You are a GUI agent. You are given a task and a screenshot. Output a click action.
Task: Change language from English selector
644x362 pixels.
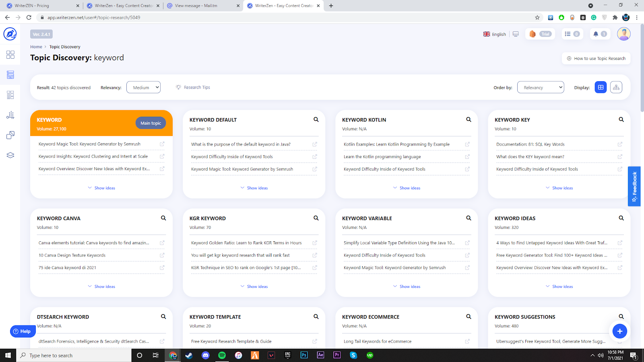495,34
